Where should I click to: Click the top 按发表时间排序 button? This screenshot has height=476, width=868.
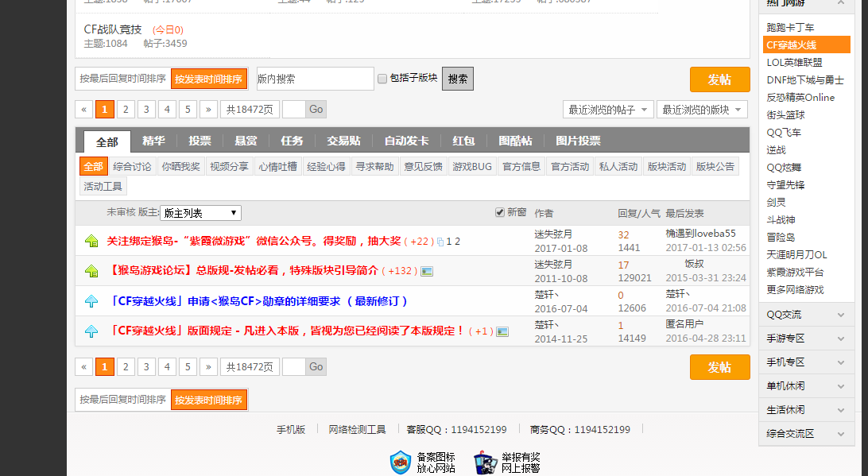(x=209, y=79)
